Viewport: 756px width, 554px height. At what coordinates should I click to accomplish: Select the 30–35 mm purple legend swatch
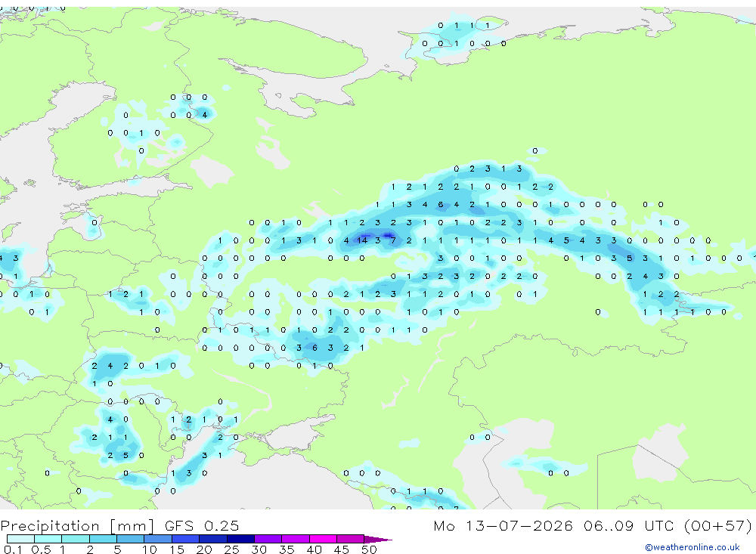tap(268, 539)
